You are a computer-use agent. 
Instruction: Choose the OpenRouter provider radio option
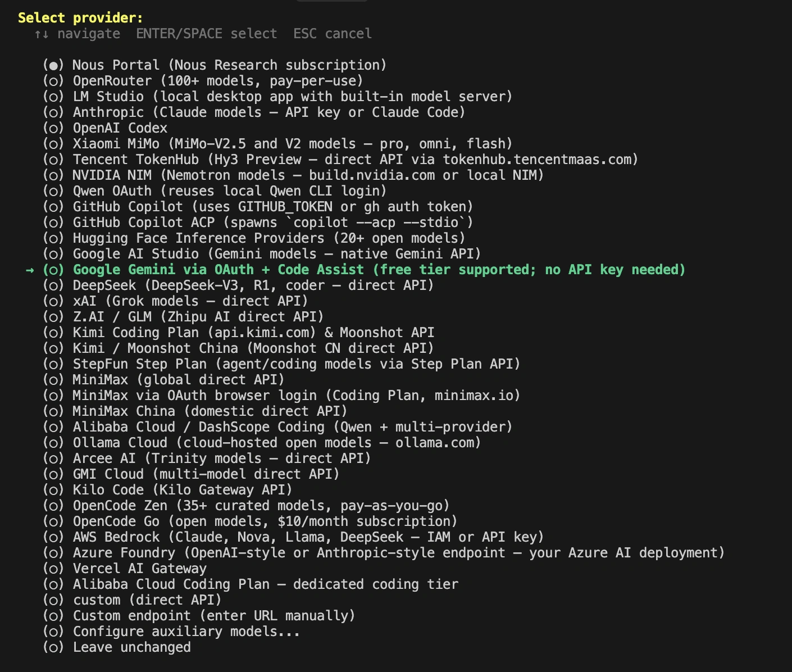tap(203, 81)
